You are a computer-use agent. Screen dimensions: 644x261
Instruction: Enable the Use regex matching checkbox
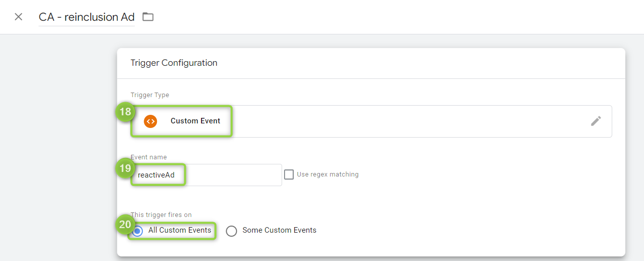click(x=289, y=175)
